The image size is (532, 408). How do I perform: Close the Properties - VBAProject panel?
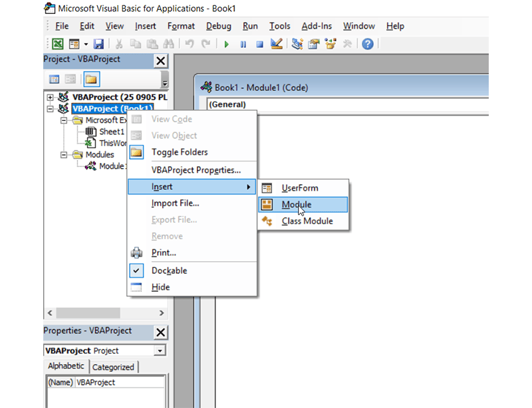[160, 332]
